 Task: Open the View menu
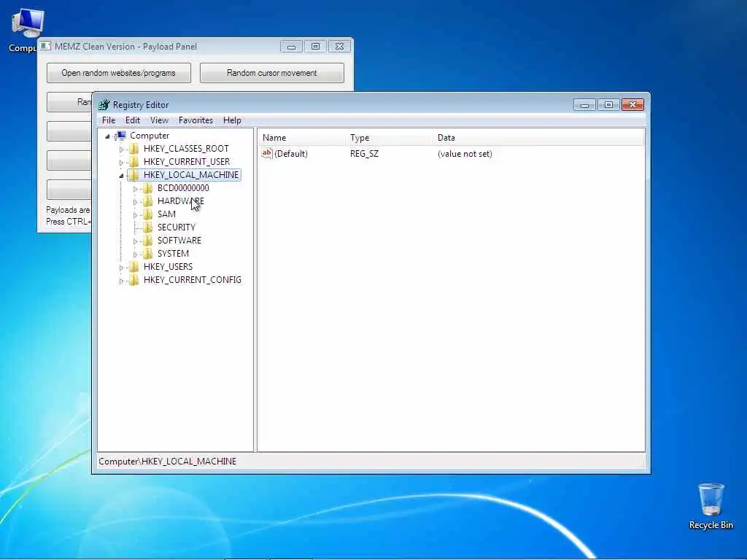coord(159,120)
